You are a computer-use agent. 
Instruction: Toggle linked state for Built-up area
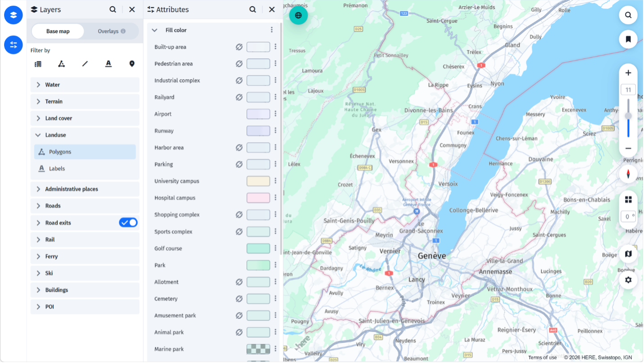[239, 47]
